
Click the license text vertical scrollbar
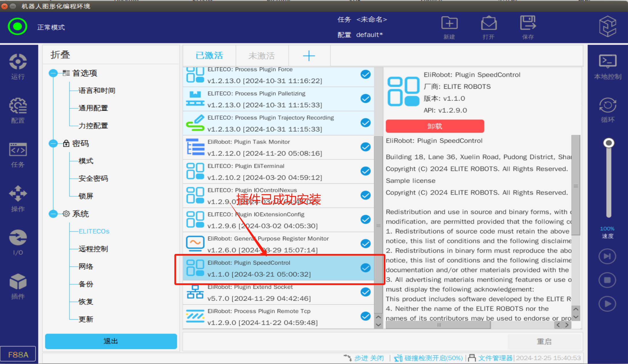pyautogui.click(x=576, y=185)
